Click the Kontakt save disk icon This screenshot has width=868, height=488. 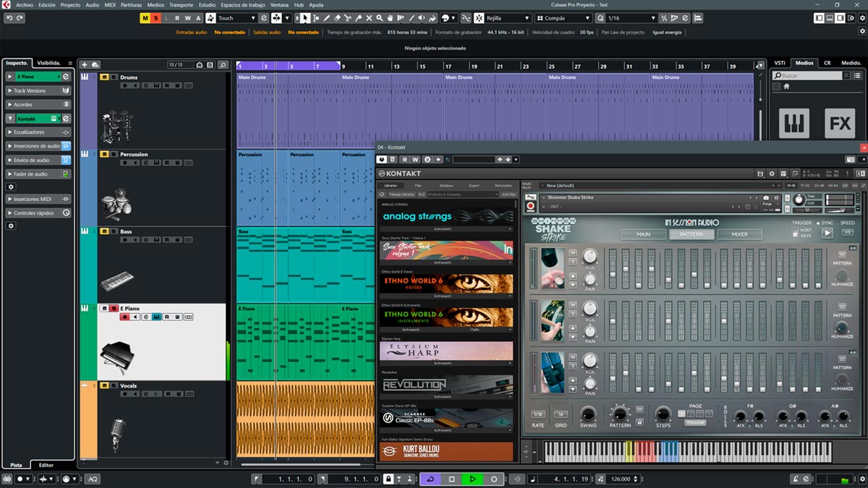pos(760,174)
